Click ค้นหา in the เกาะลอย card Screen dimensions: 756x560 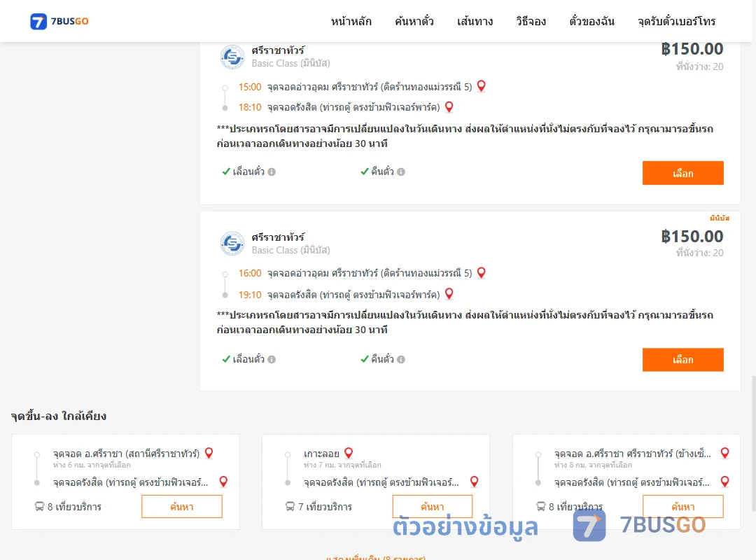pyautogui.click(x=433, y=507)
